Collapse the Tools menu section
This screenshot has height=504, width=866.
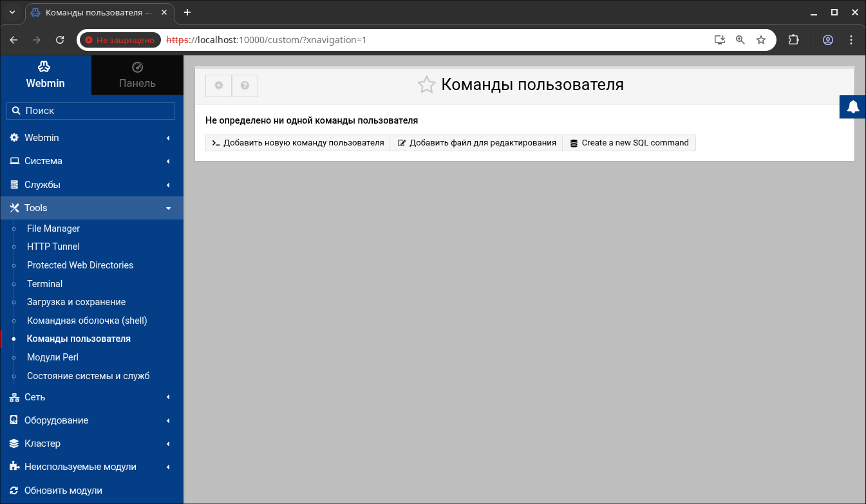[91, 208]
